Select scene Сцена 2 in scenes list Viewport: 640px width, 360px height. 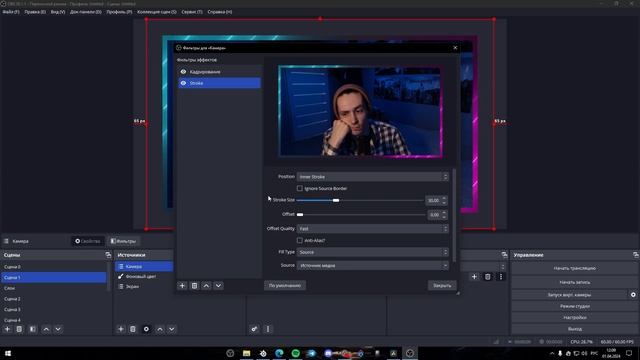[x=53, y=299]
